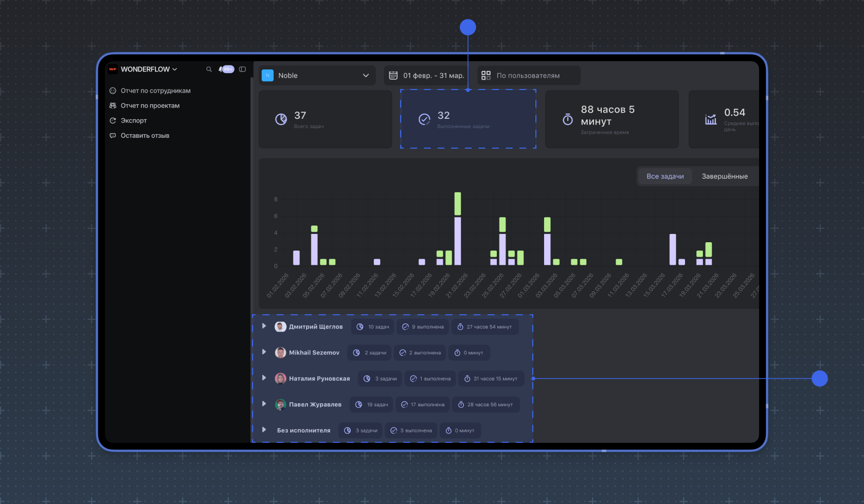864x504 pixels.
Task: Click Оставить отзыв link
Action: [145, 136]
